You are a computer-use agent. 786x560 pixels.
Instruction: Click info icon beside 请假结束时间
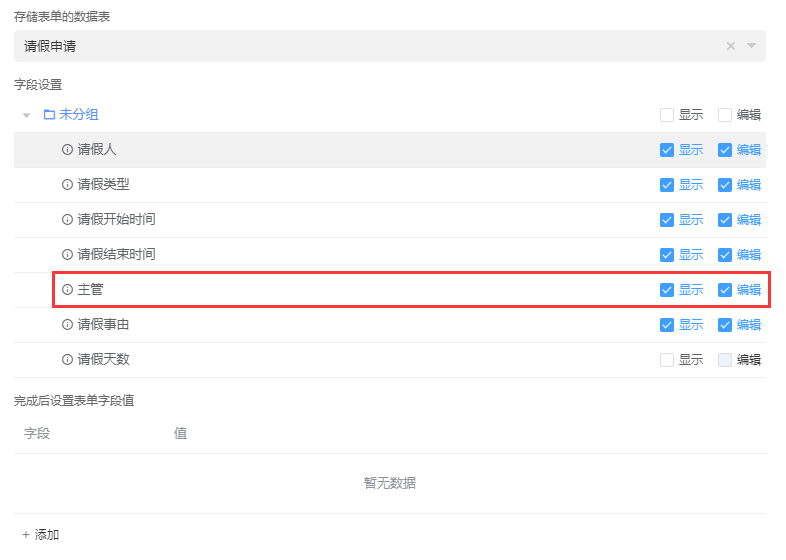(68, 255)
